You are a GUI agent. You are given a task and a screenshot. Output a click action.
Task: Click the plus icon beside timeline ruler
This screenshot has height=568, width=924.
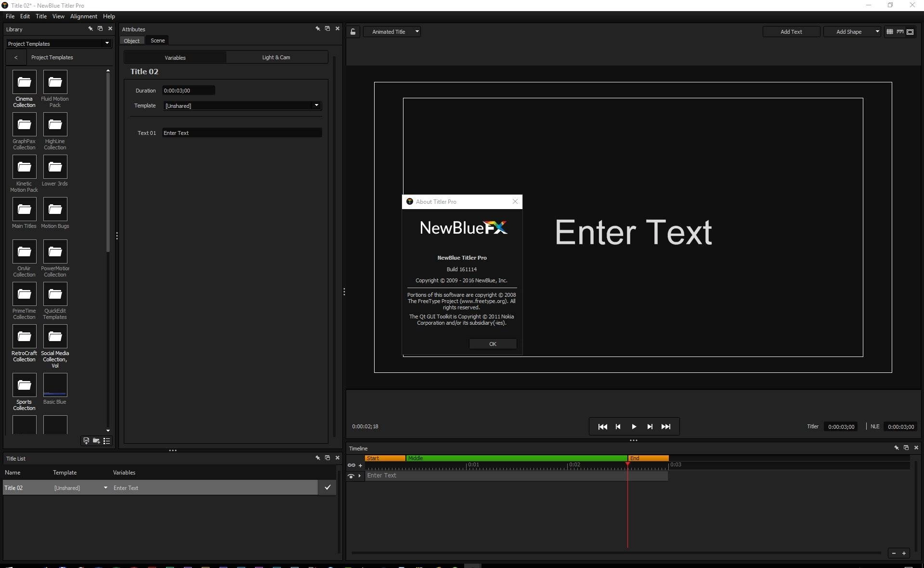(x=360, y=465)
